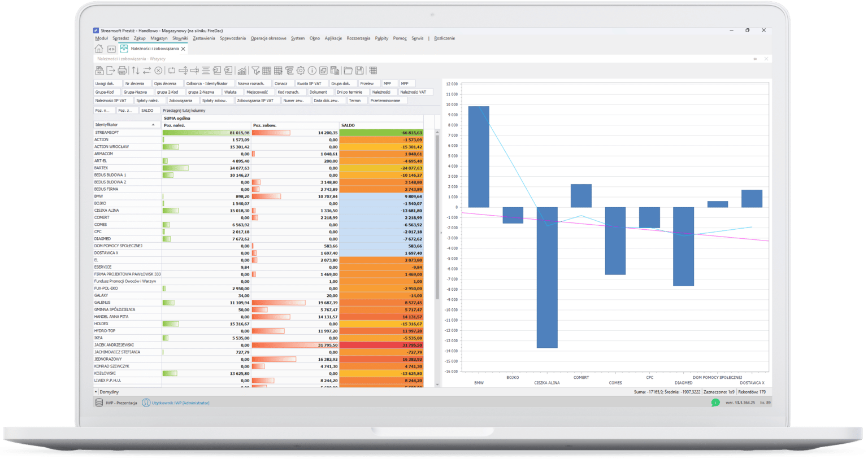Toggle the Przeterminowane filter chip
The width and height of the screenshot is (868, 472).
coord(388,100)
